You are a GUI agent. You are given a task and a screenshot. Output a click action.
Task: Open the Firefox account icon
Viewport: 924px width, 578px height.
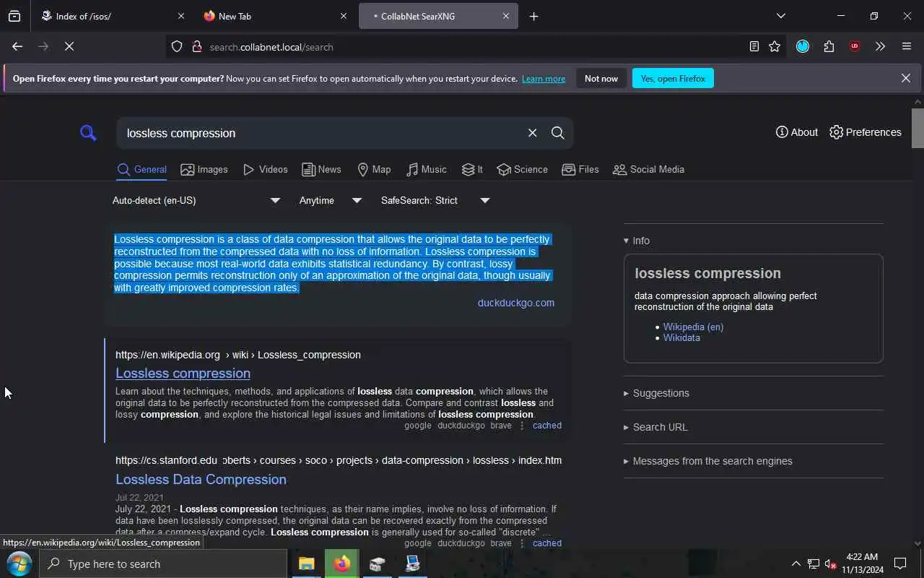(803, 47)
